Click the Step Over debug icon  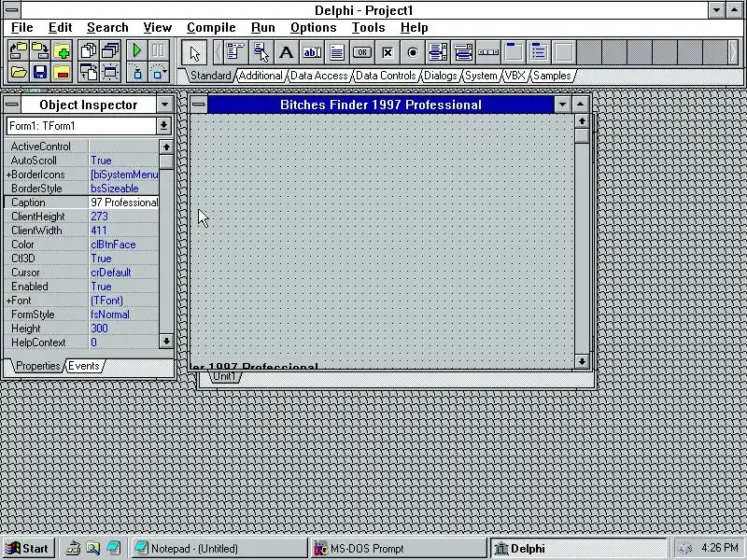pyautogui.click(x=158, y=73)
